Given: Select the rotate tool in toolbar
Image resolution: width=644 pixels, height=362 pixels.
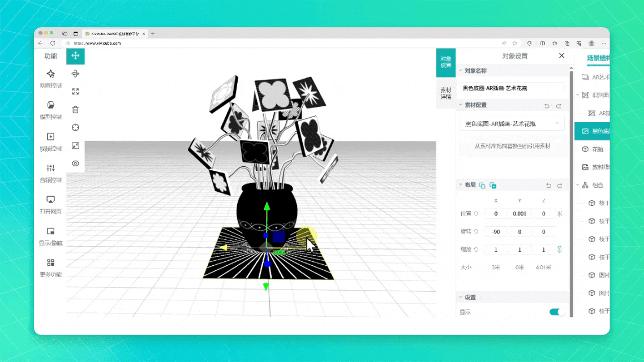Looking at the screenshot, I should (75, 74).
